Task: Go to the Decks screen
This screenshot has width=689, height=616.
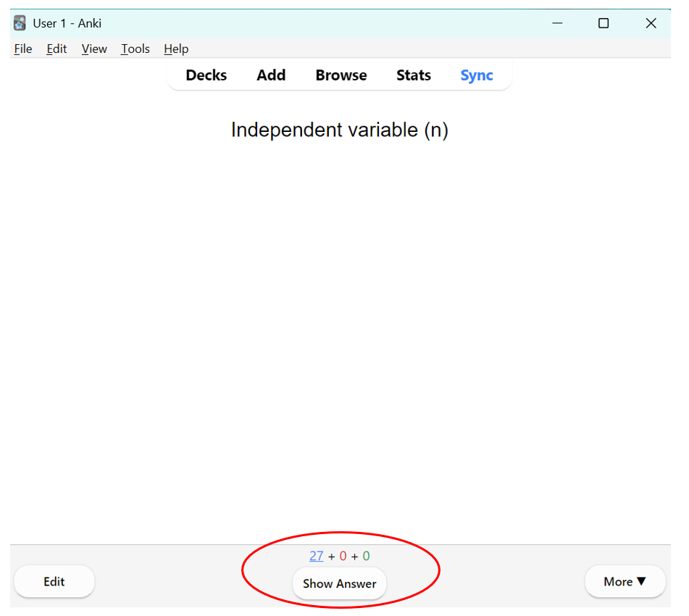Action: coord(206,75)
